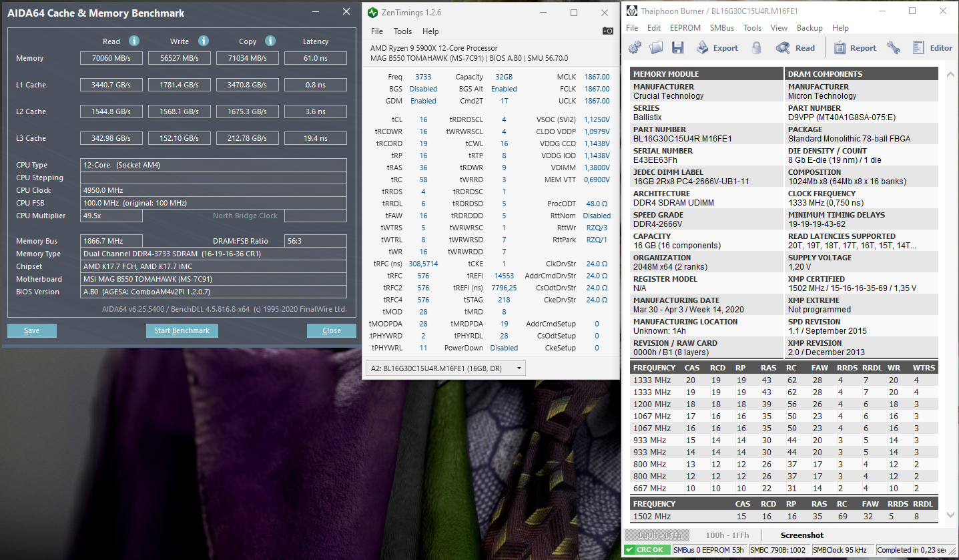Click the Screenshot tab at bottom
Viewport: 959px width, 560px height.
point(802,535)
